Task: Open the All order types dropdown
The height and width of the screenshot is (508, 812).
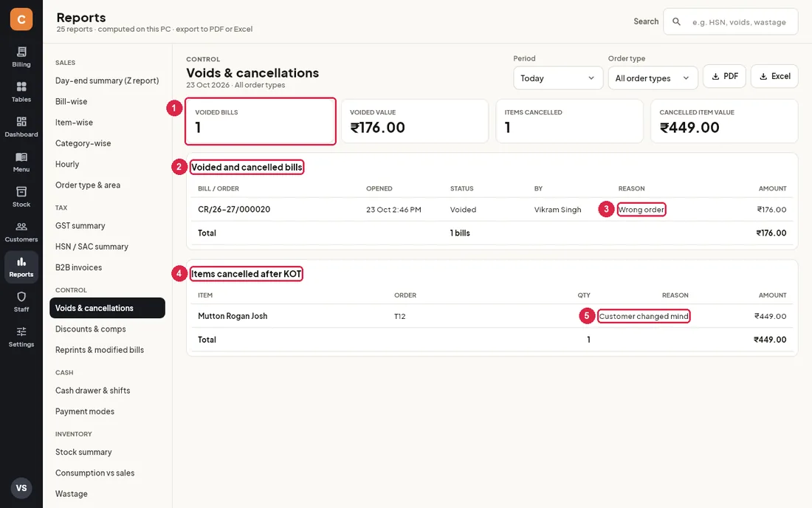Action: (x=653, y=78)
